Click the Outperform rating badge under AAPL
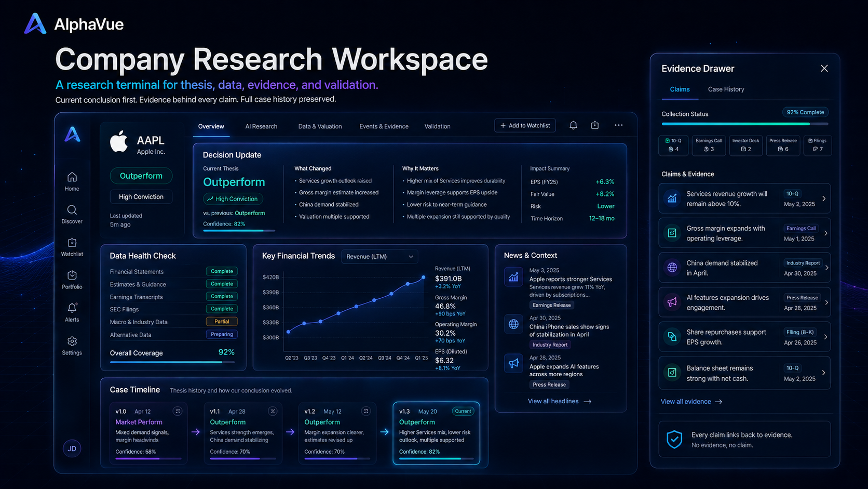The image size is (868, 489). click(x=141, y=176)
